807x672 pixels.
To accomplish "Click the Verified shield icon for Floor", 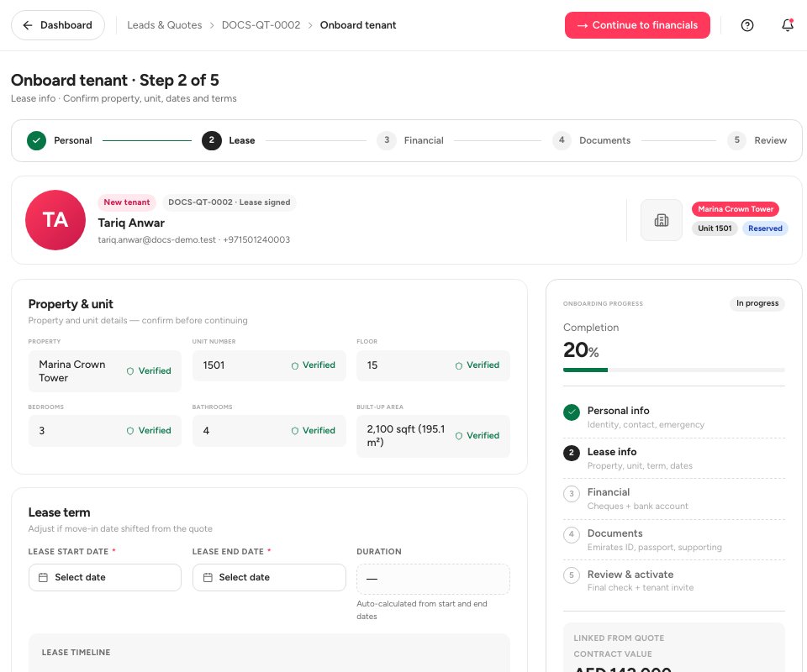I will 459,365.
